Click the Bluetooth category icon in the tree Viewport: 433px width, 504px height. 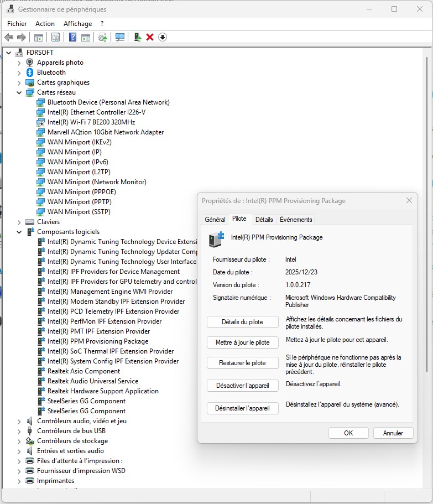[x=30, y=72]
